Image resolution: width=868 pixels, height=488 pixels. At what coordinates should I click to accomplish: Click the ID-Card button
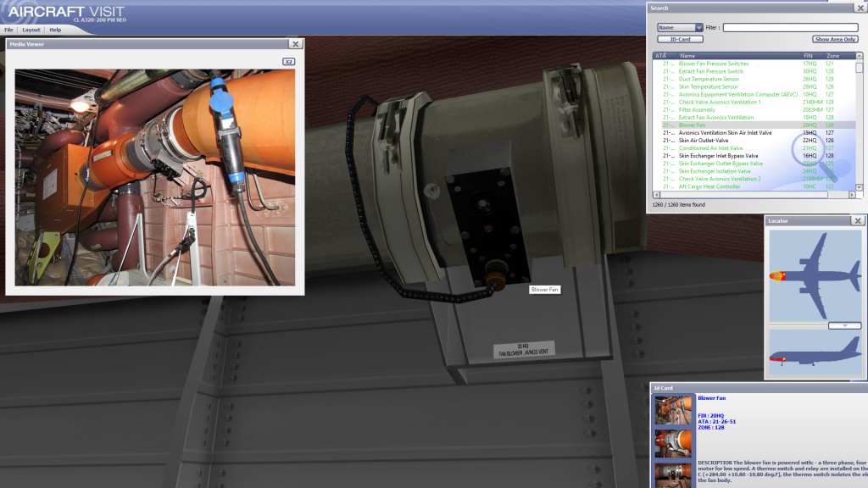[681, 39]
